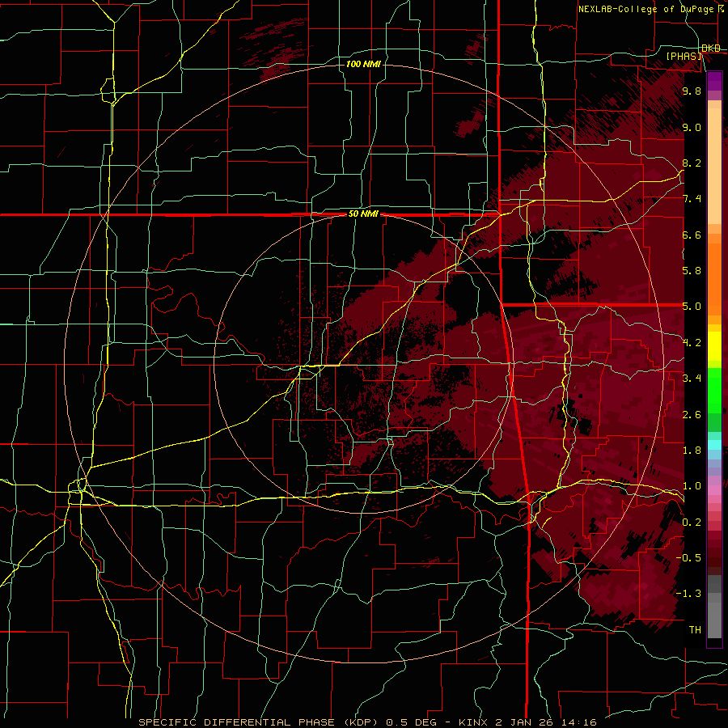Click the "TH" threshold label on scale
Viewport: 728px width, 728px height.
pyautogui.click(x=695, y=630)
